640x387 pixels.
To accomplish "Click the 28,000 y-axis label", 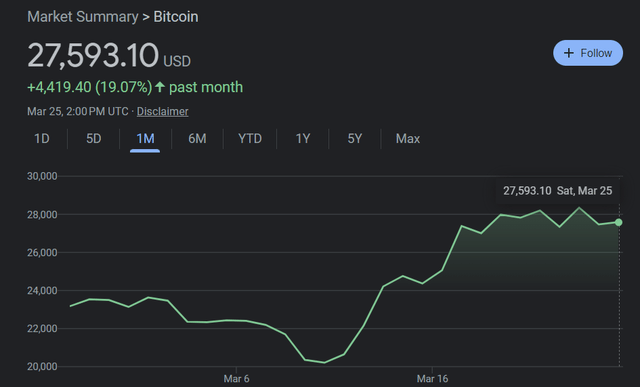I will (42, 215).
